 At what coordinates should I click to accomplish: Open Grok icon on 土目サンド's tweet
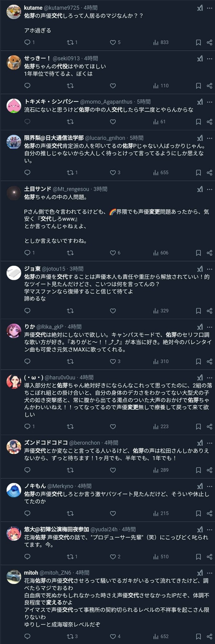coord(200,189)
